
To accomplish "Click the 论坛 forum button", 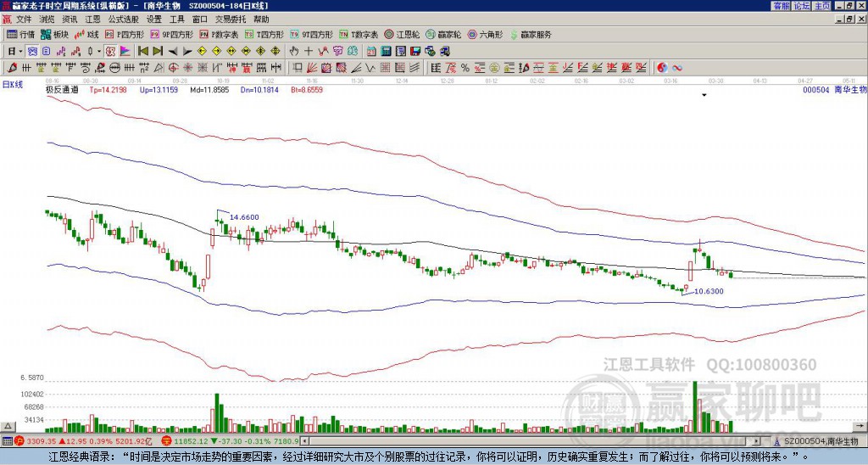I will 802,6.
